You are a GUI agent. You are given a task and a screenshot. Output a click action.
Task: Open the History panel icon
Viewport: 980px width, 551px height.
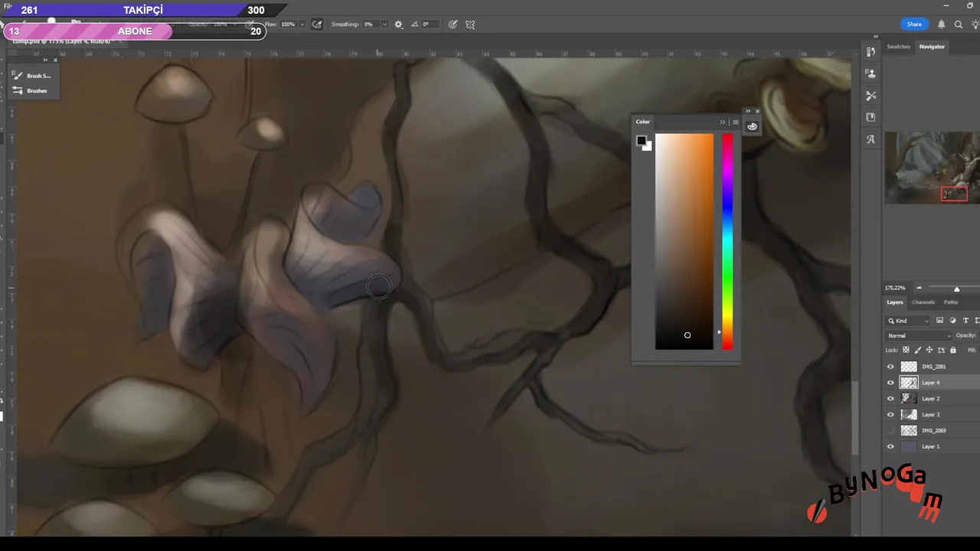click(x=871, y=52)
